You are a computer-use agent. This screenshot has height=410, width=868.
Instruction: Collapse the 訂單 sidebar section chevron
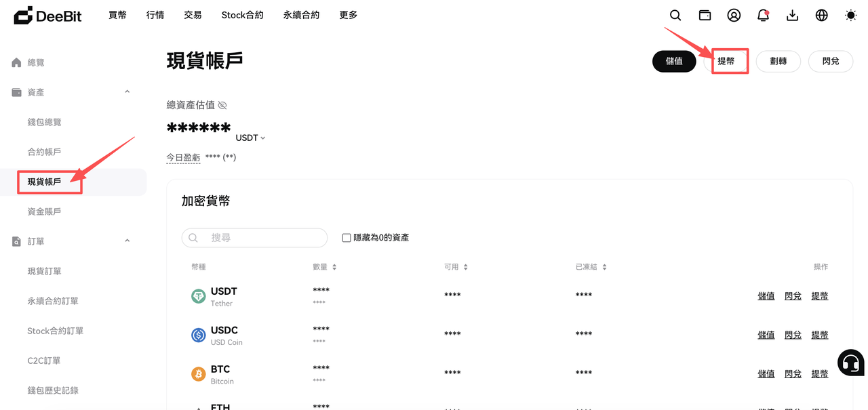click(x=127, y=241)
